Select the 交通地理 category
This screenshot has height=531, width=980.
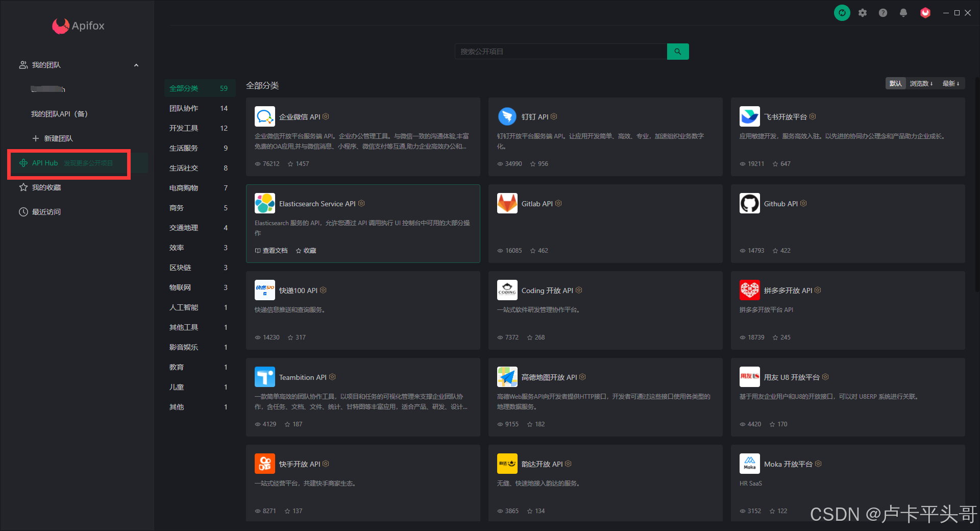coord(200,228)
